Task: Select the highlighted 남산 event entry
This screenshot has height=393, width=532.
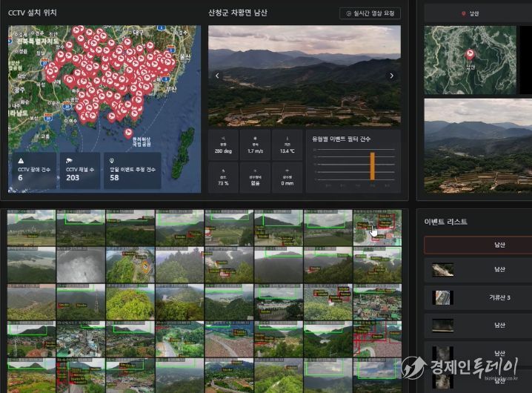Action: click(x=478, y=244)
